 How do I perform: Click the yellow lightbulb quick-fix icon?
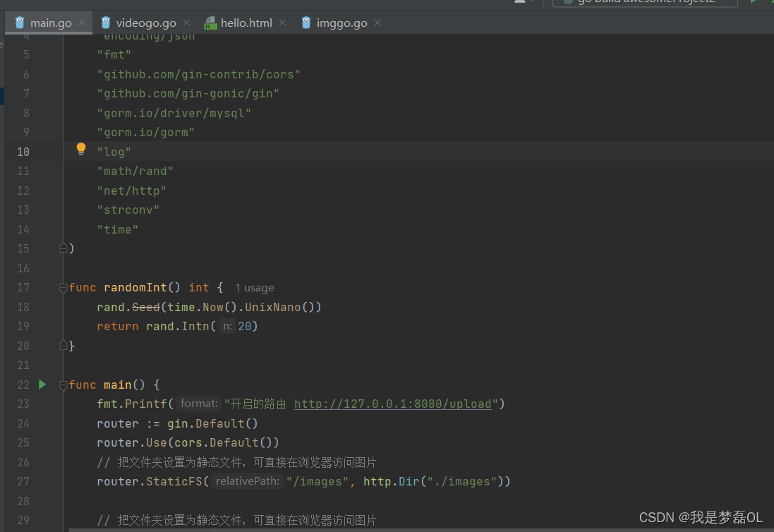click(81, 149)
